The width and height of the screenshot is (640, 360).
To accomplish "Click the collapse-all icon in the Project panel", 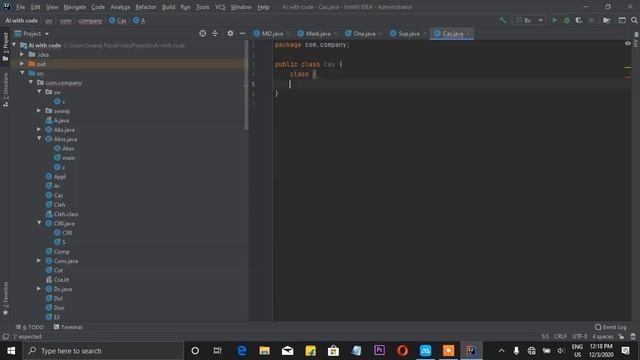I will tap(215, 33).
